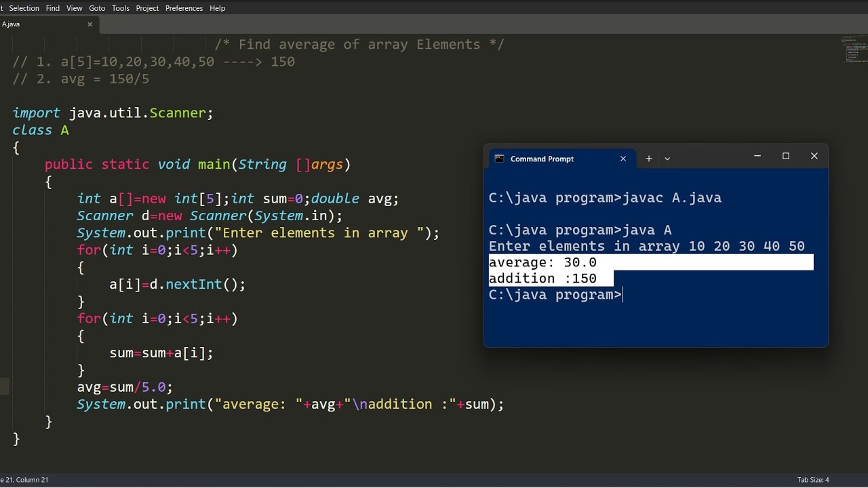Click the Column 21 status text
This screenshot has height=488, width=868.
(31, 480)
